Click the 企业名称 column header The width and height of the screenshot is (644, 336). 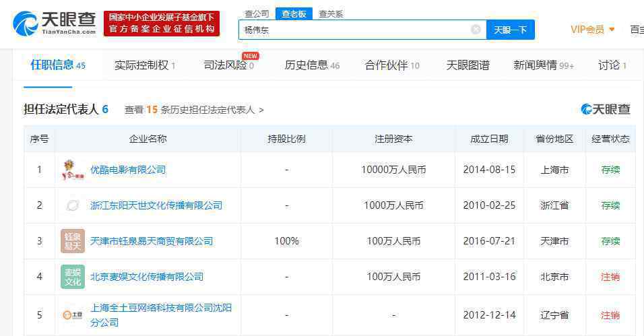(x=148, y=139)
